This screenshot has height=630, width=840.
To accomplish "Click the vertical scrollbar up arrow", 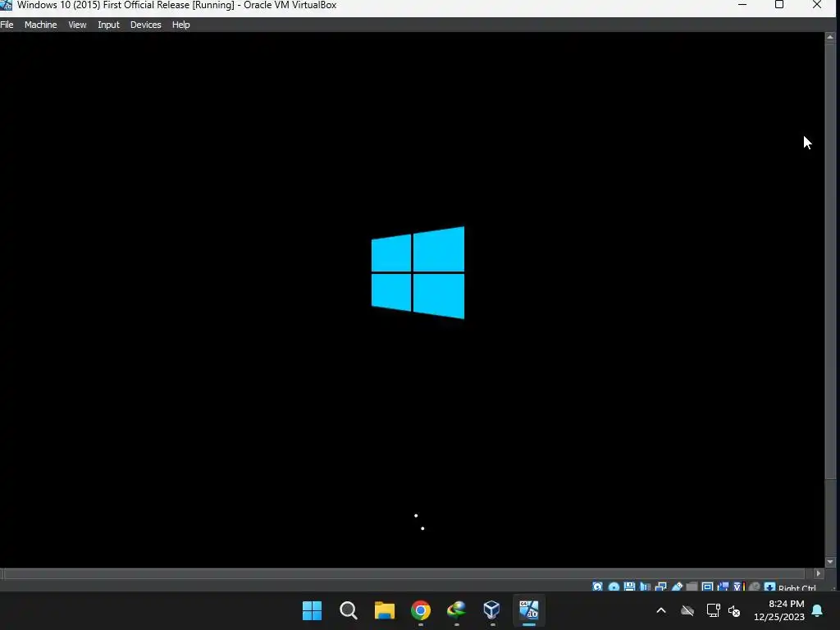I will point(830,37).
